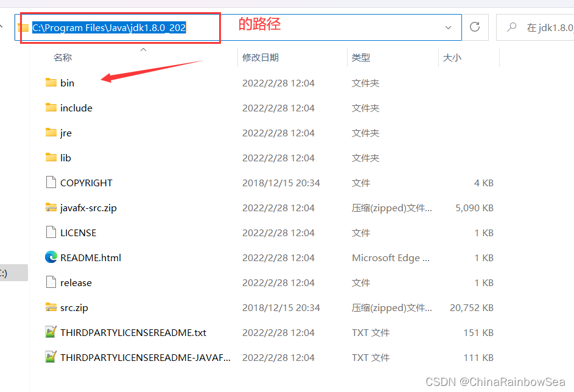Select the LICENSE file name

[79, 233]
